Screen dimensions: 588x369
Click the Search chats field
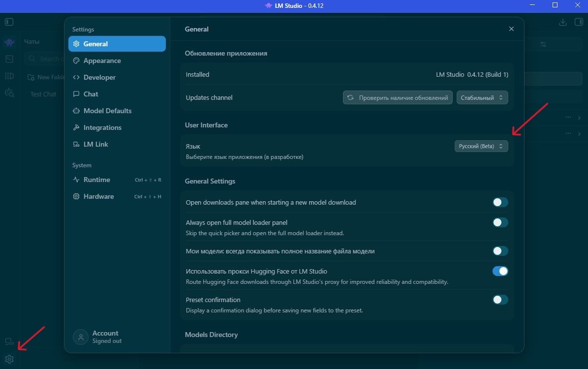coord(45,59)
